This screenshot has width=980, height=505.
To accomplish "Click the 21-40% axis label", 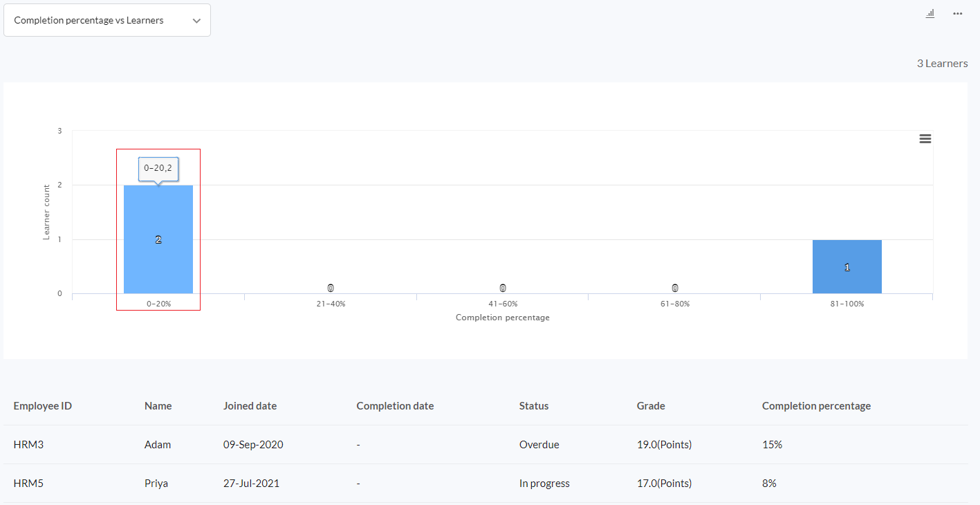I will click(x=331, y=304).
